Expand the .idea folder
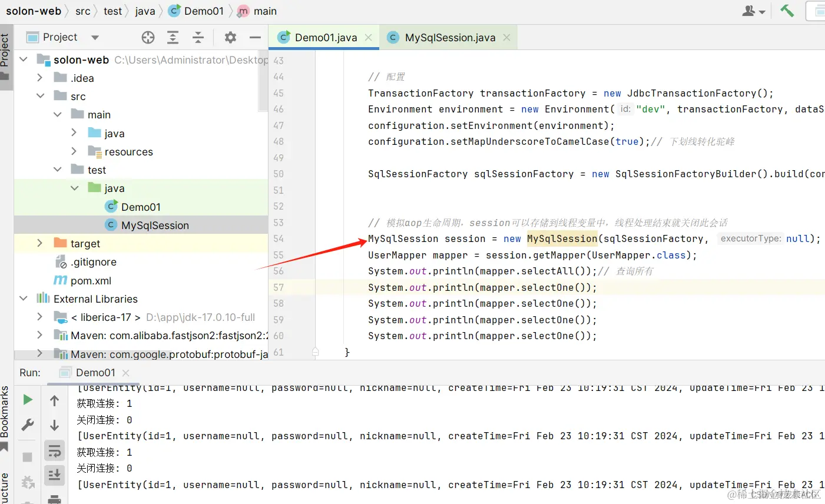This screenshot has height=504, width=825. click(x=39, y=78)
